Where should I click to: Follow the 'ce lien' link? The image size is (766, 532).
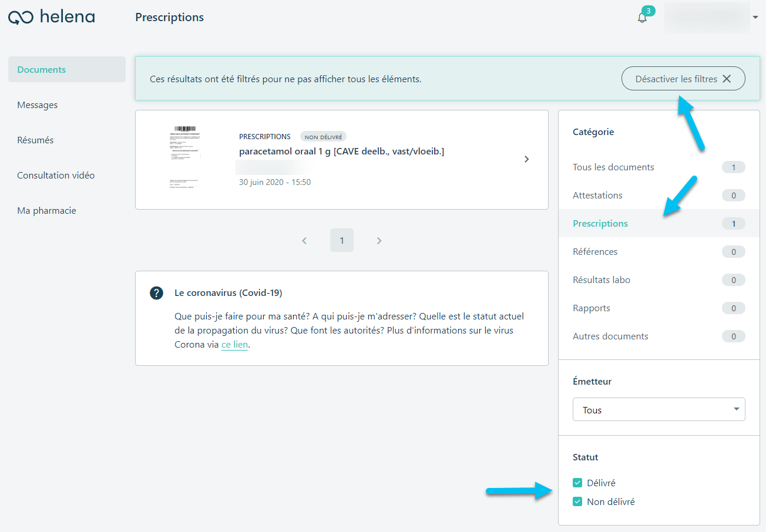[234, 345]
